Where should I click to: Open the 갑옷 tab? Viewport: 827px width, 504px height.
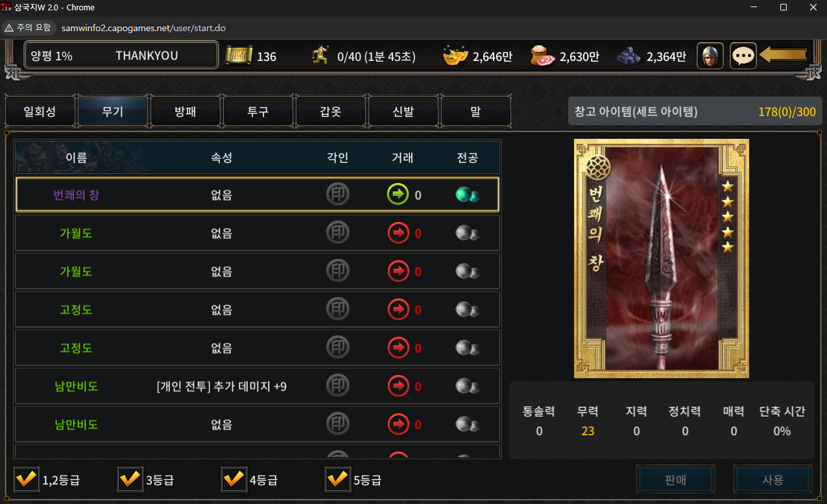click(x=330, y=112)
